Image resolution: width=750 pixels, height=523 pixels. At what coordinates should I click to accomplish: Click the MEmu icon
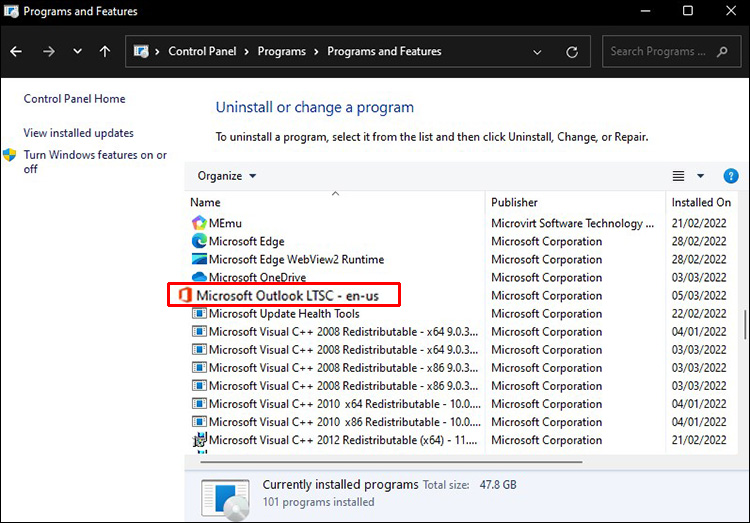click(199, 223)
